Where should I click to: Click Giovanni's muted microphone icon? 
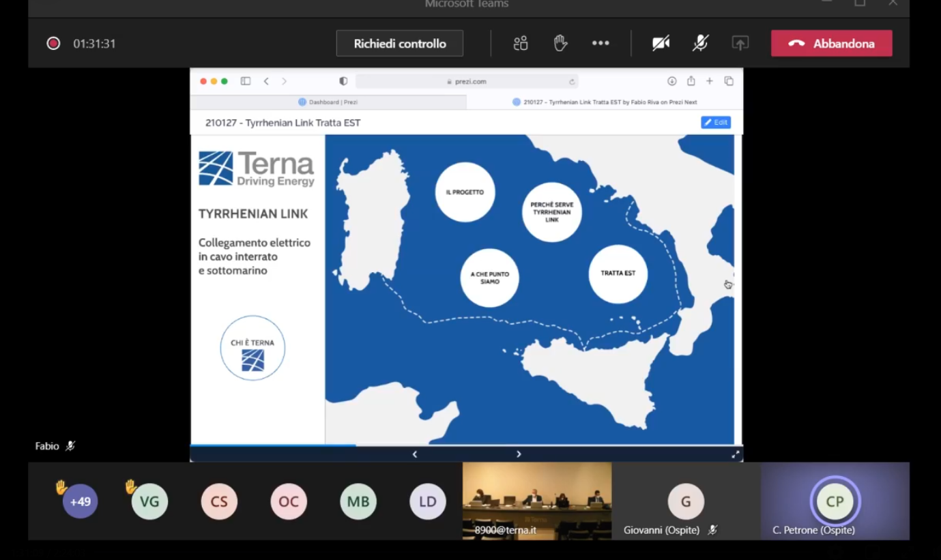[712, 530]
